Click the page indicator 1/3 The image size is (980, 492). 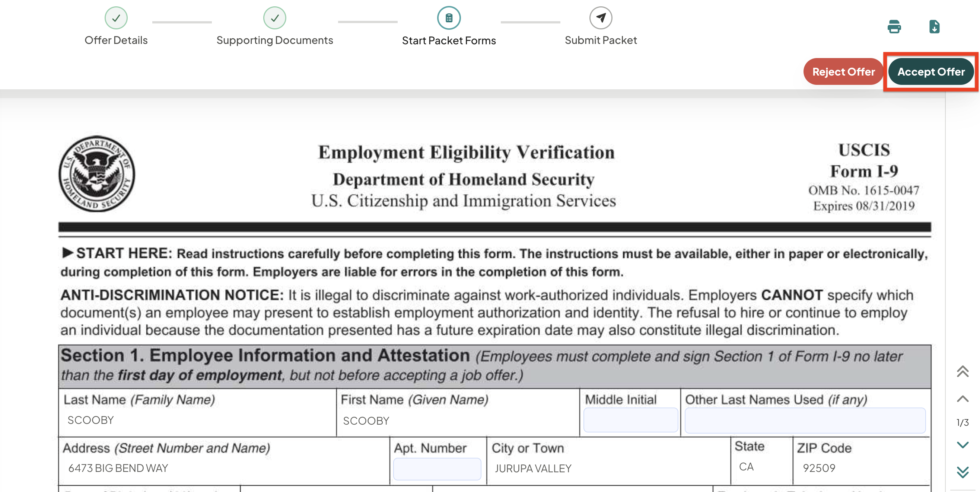coord(962,422)
